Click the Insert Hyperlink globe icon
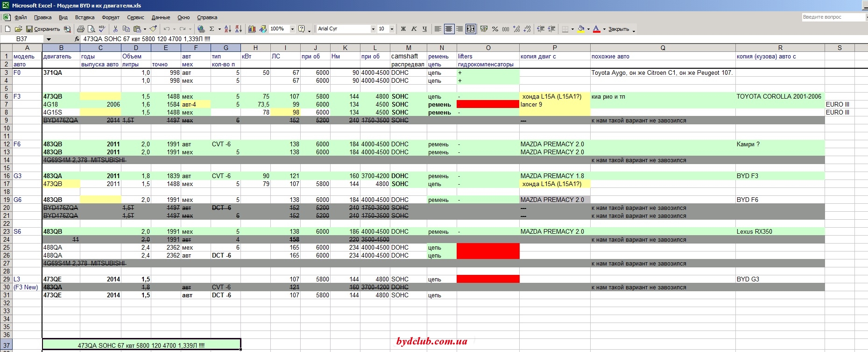 click(x=201, y=29)
